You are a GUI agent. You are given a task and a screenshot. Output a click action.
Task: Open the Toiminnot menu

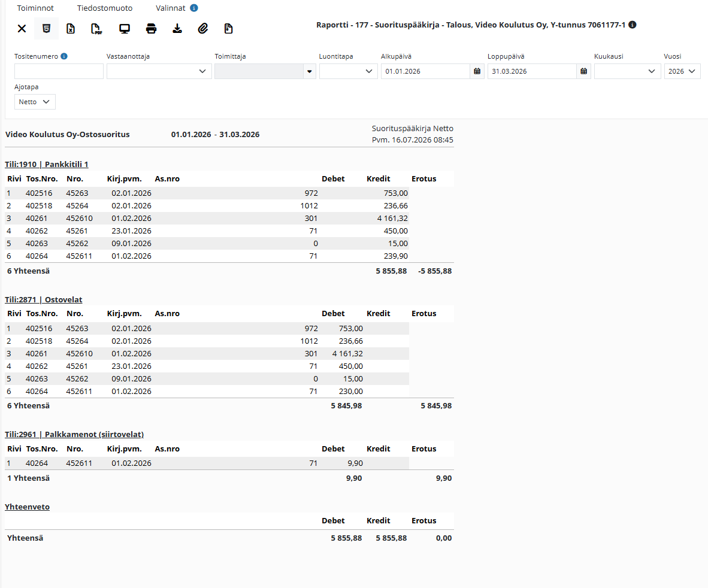pyautogui.click(x=35, y=8)
